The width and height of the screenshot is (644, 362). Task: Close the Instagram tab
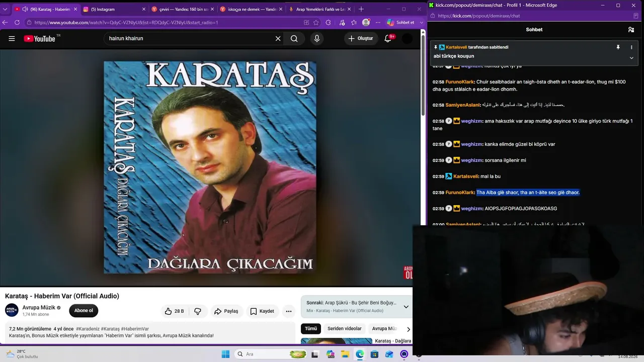pos(143,9)
